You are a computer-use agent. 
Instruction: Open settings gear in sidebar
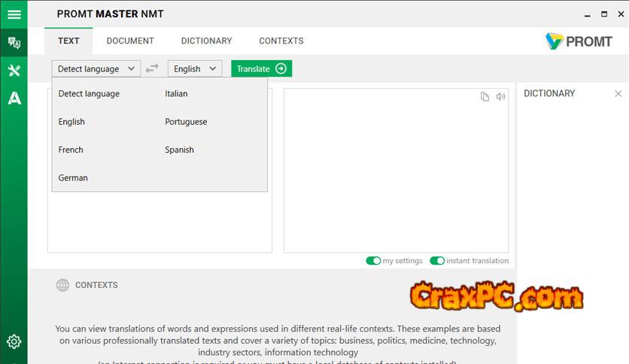tap(14, 341)
